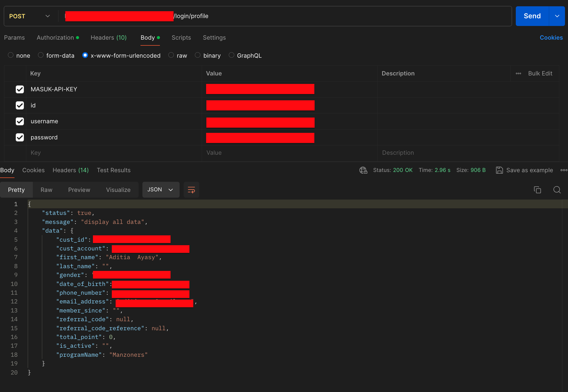Click the MASUK-API-KEY key cell
The height and width of the screenshot is (392, 568).
(x=114, y=89)
